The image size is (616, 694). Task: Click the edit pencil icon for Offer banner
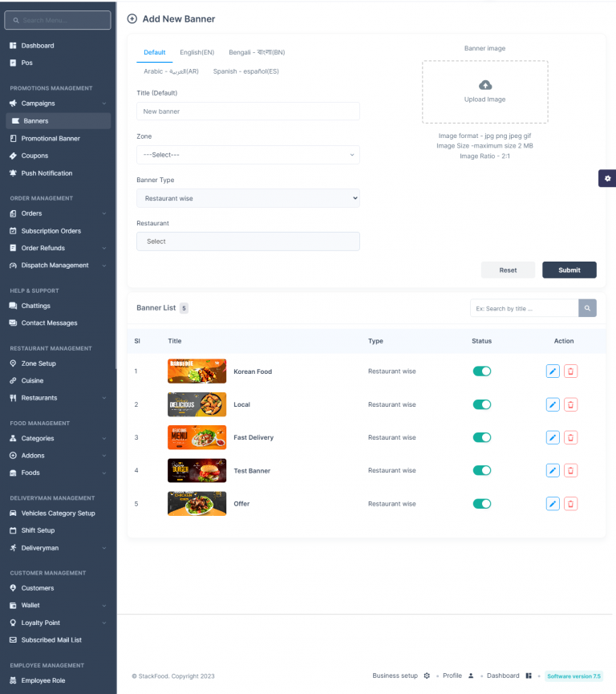pos(553,504)
